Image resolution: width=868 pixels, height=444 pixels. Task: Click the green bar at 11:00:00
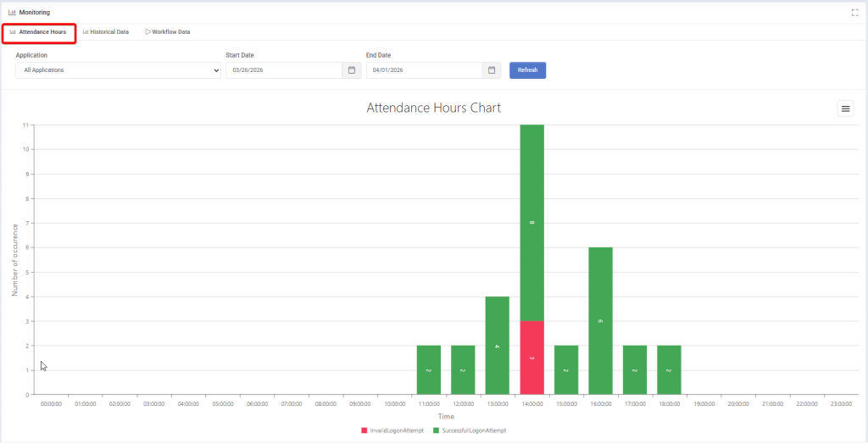pos(429,369)
